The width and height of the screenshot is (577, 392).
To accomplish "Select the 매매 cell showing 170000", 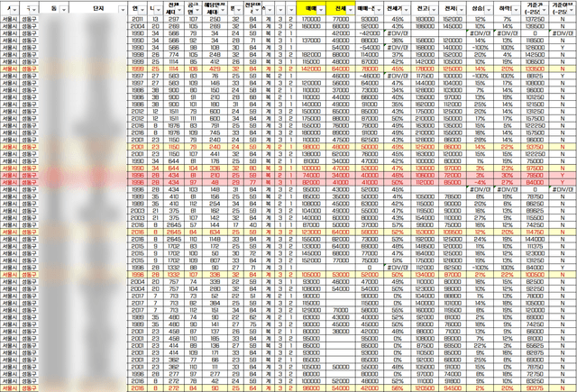I will 311,19.
